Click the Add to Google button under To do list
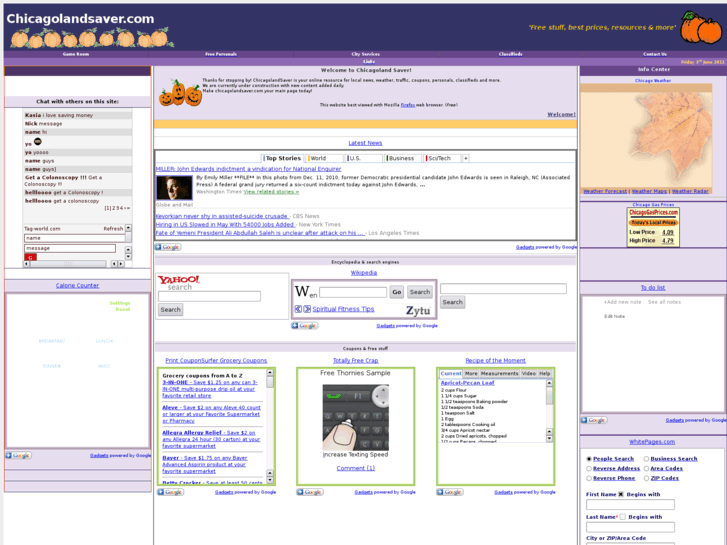The image size is (727, 545). (x=594, y=420)
